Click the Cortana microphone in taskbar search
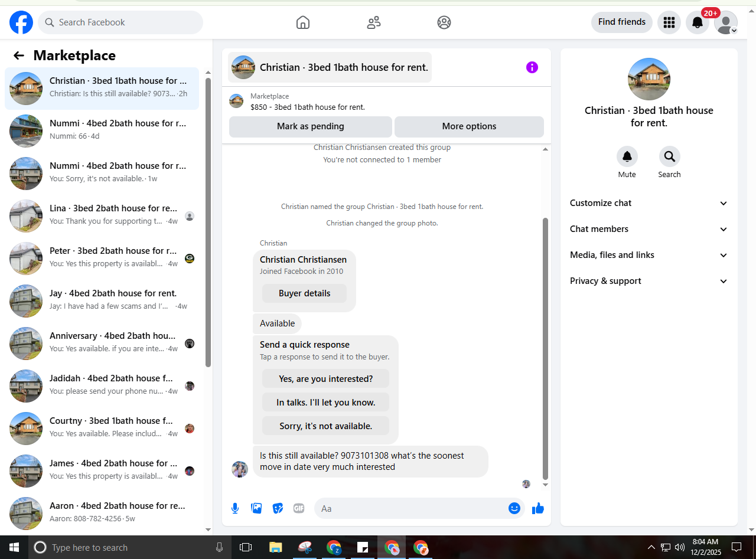Image resolution: width=756 pixels, height=559 pixels. pyautogui.click(x=220, y=547)
